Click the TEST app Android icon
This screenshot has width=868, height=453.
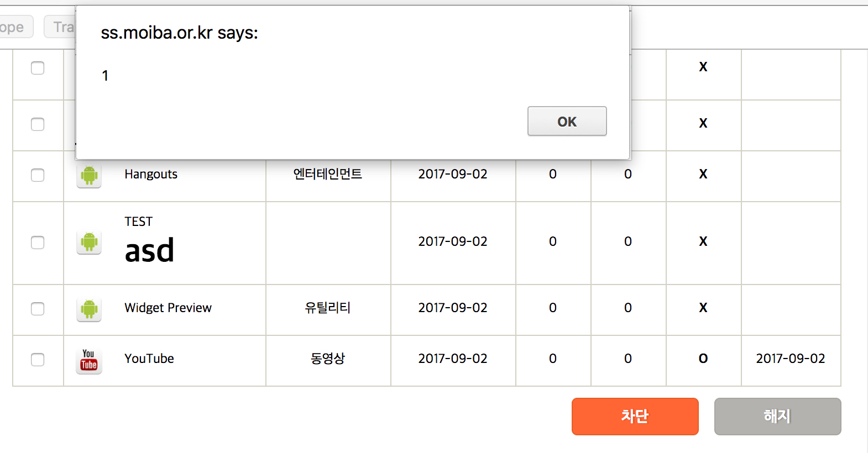[89, 243]
